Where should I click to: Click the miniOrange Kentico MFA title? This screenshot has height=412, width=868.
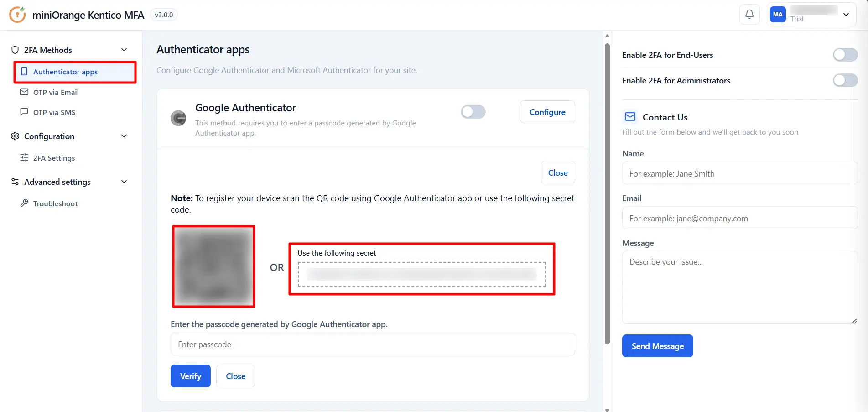pyautogui.click(x=88, y=15)
